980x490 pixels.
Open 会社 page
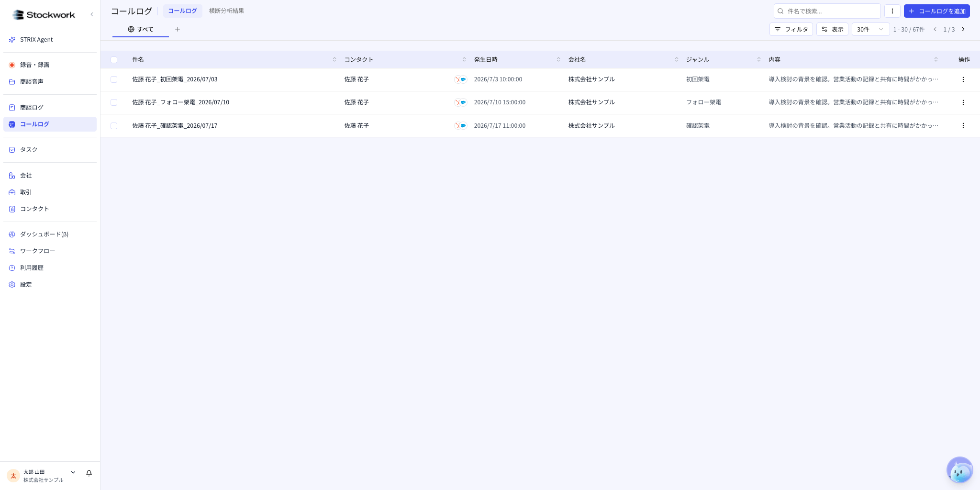(50, 175)
